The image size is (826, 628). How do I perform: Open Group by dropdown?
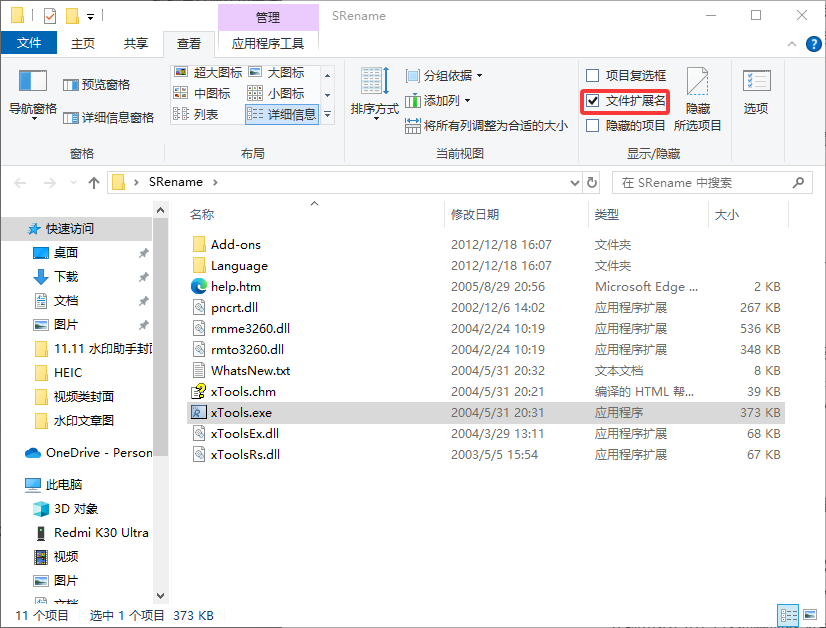(x=444, y=75)
